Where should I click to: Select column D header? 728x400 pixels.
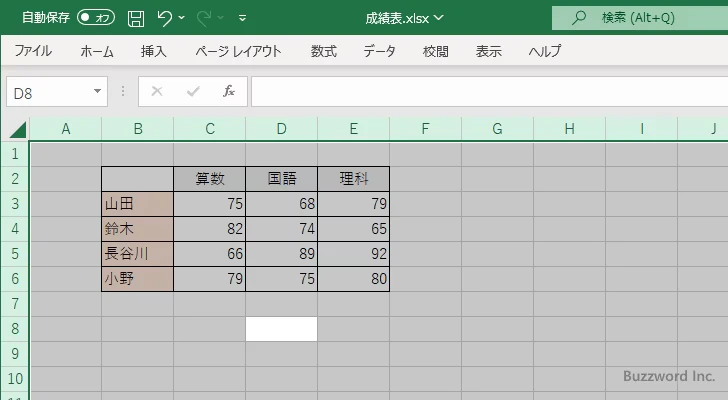coord(282,129)
